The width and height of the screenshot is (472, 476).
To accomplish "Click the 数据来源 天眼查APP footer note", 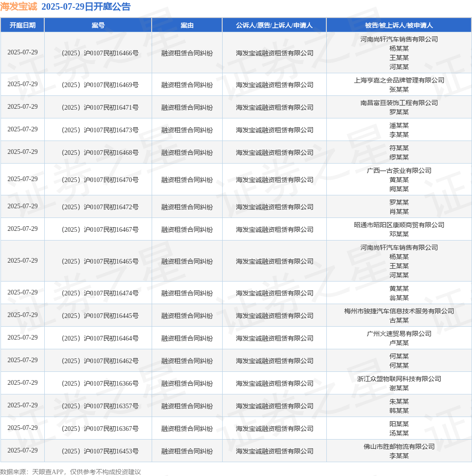I will pos(71,472).
